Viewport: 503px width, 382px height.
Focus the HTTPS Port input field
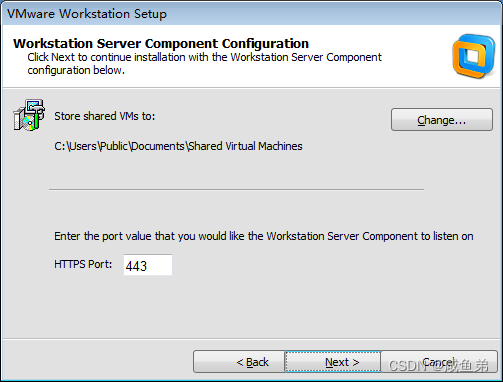[x=148, y=265]
